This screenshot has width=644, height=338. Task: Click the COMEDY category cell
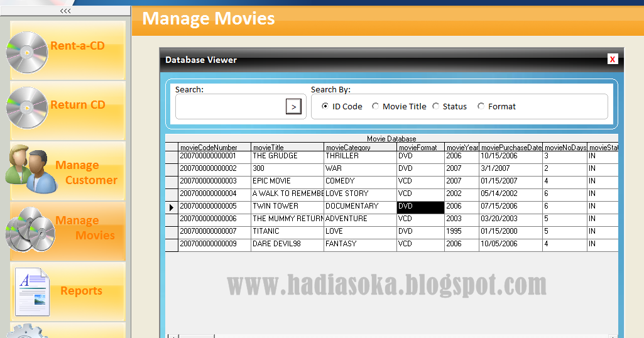[360, 182]
